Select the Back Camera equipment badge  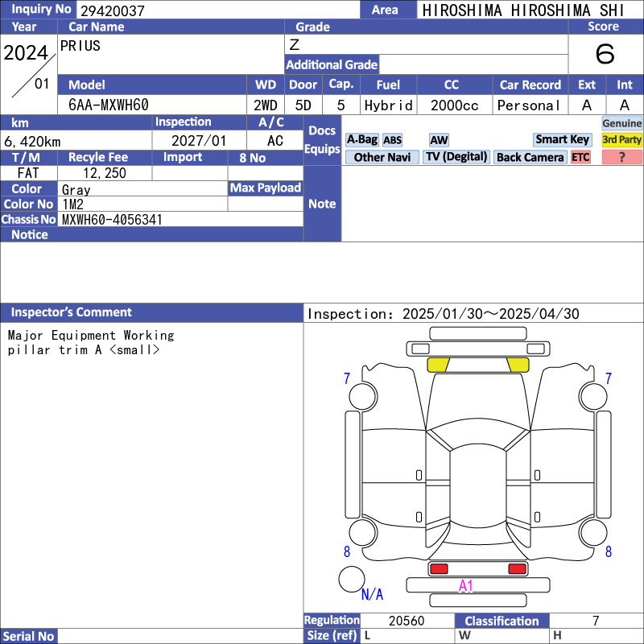point(530,158)
